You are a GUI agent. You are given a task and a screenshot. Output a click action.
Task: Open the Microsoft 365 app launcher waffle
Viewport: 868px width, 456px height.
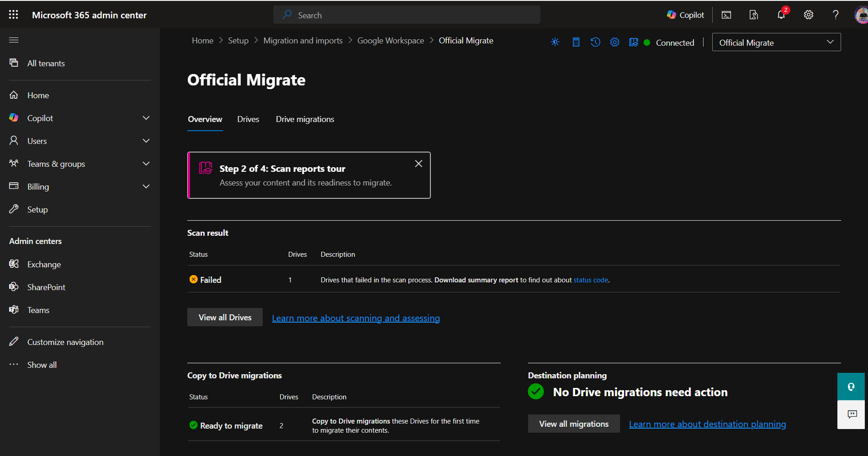(x=13, y=14)
